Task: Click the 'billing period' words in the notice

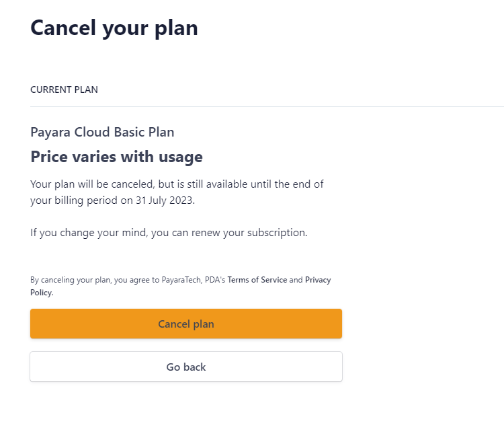Action: [86, 200]
